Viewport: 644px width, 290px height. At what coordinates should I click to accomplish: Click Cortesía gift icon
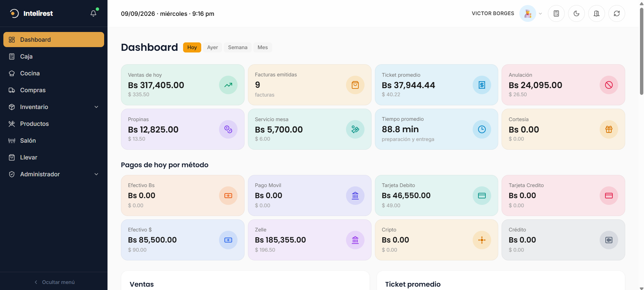tap(609, 130)
